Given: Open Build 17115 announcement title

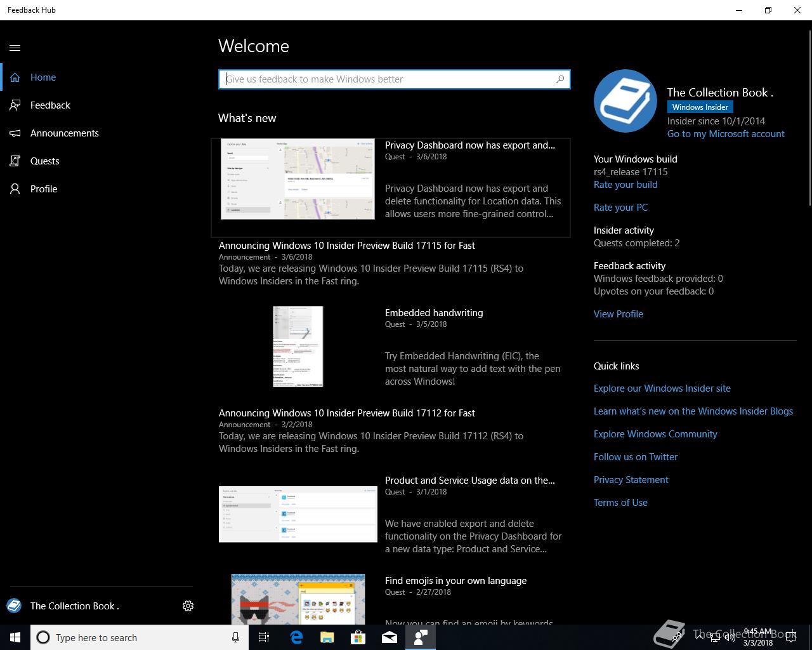Looking at the screenshot, I should (x=347, y=246).
